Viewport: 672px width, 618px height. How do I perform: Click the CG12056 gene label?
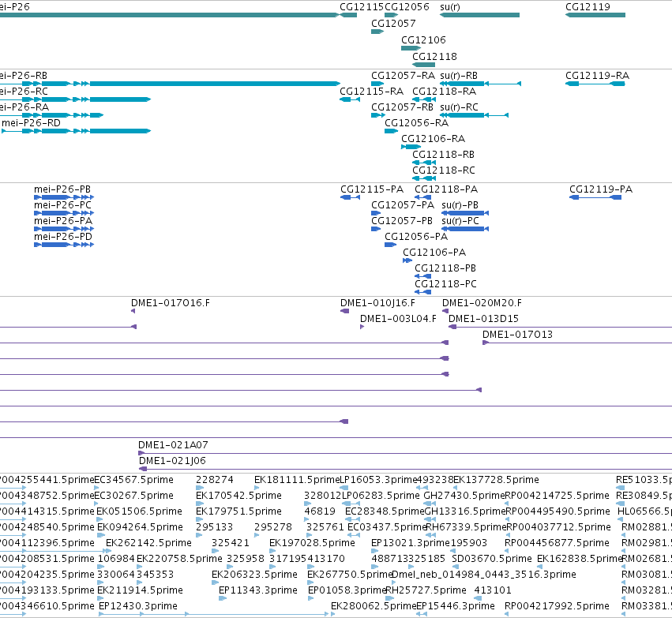tap(407, 7)
